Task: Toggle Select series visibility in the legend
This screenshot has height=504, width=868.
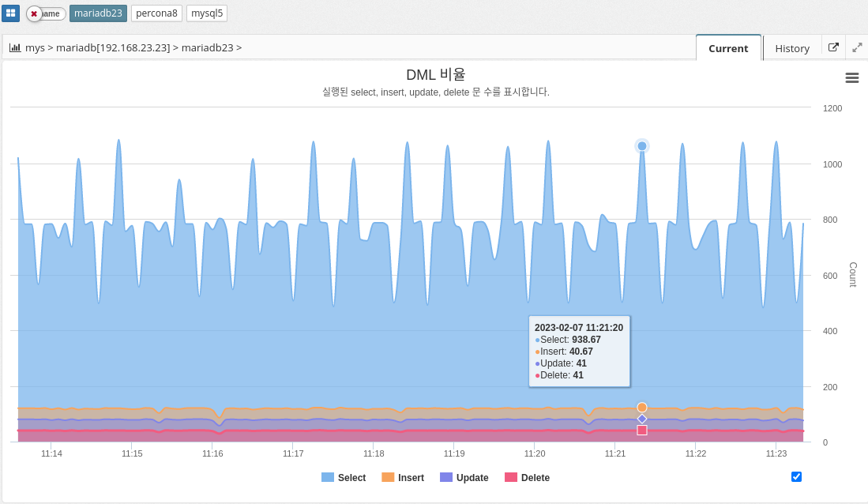Action: pyautogui.click(x=344, y=478)
